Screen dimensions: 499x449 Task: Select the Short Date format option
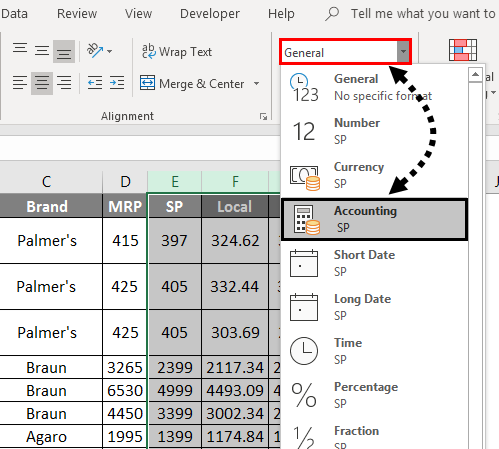374,263
